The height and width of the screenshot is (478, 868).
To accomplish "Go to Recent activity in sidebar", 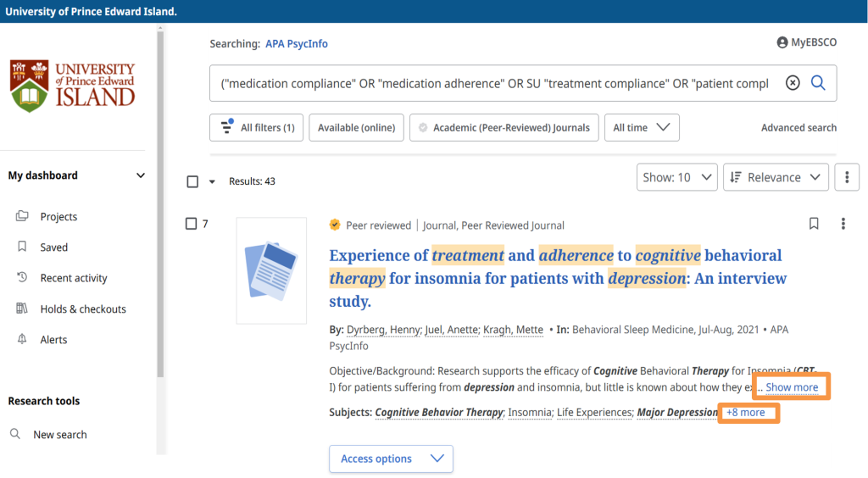I will point(73,278).
